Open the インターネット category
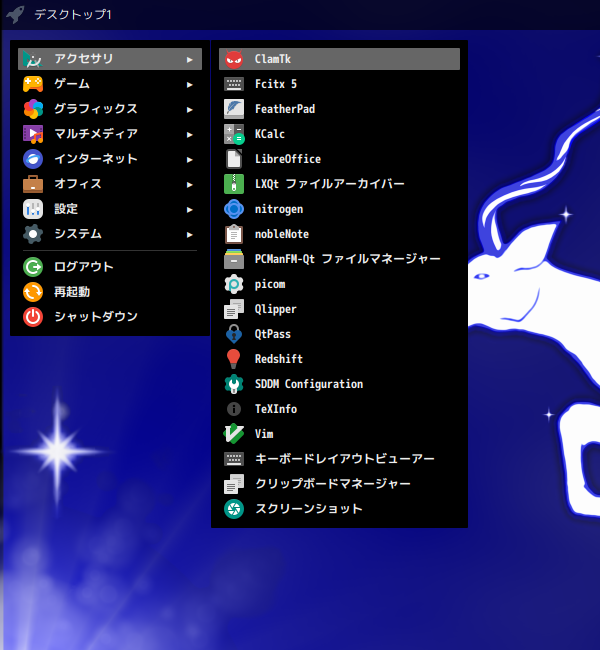 point(110,159)
